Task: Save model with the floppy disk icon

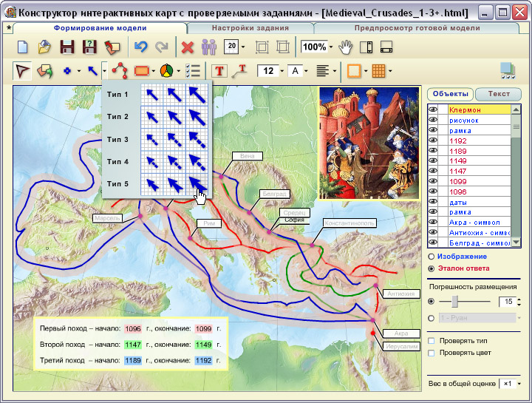Action: (x=67, y=47)
